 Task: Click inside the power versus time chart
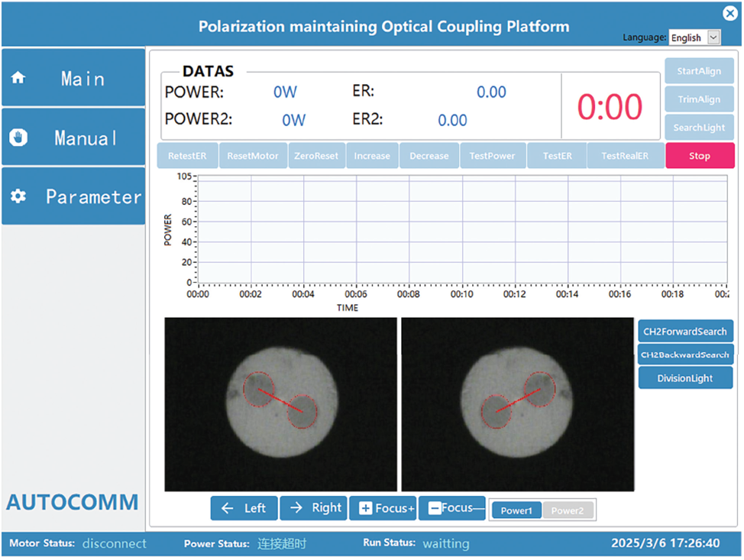[x=458, y=229]
